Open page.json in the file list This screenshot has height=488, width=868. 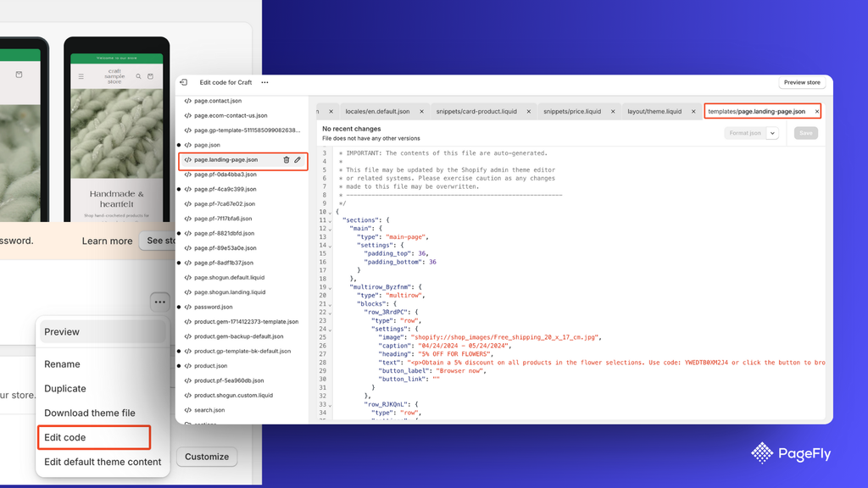(x=207, y=145)
